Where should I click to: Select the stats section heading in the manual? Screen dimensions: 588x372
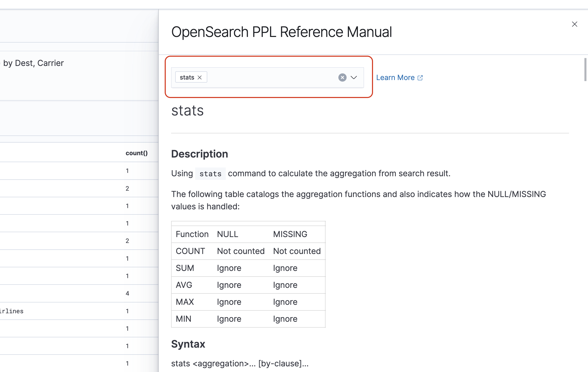(187, 111)
